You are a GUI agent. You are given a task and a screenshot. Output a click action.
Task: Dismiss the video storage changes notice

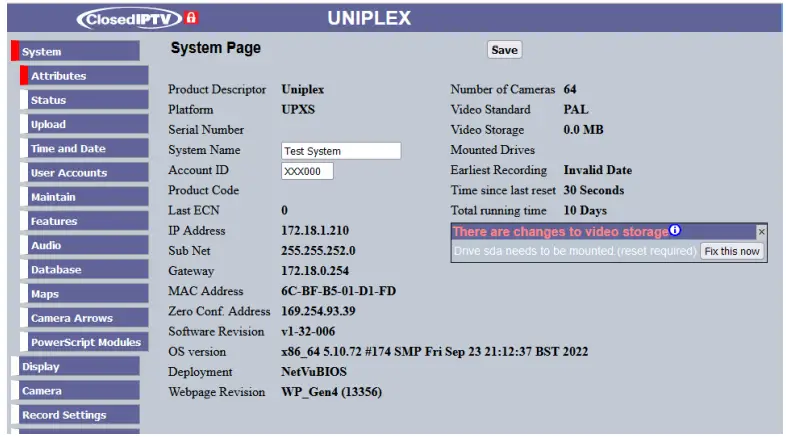pos(761,232)
